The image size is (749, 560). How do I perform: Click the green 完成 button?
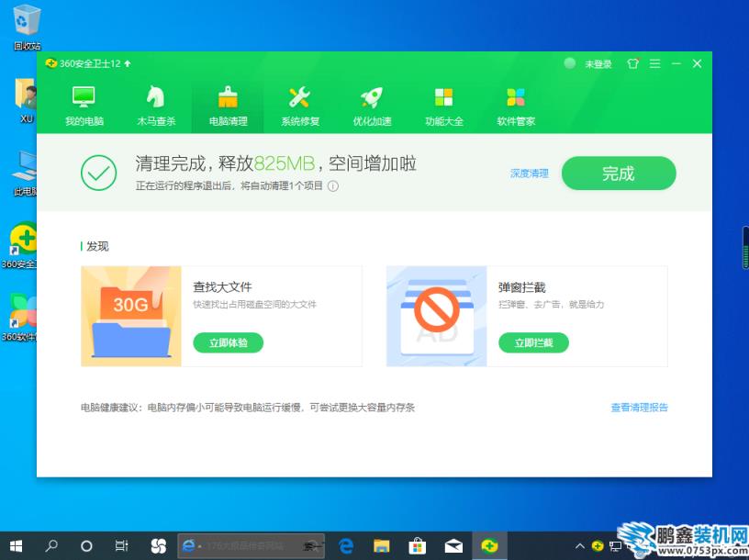[x=619, y=173]
